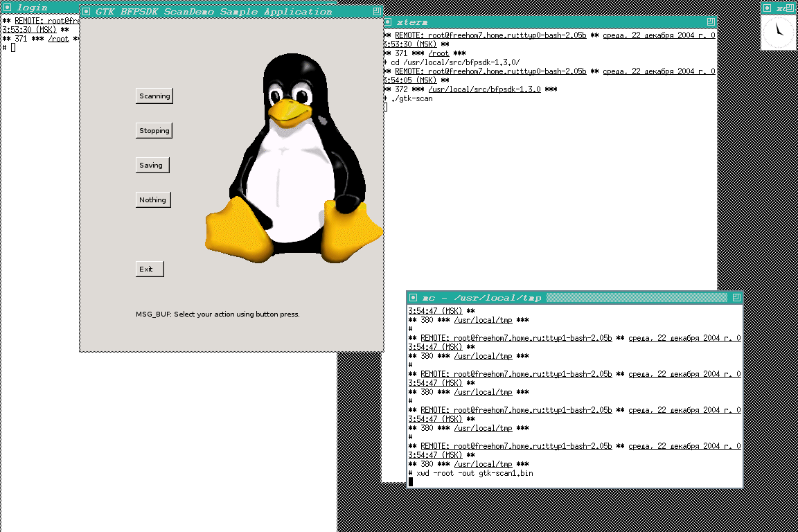798x532 pixels.
Task: Click the xterm line showing ./gtk-scan
Action: 411,98
